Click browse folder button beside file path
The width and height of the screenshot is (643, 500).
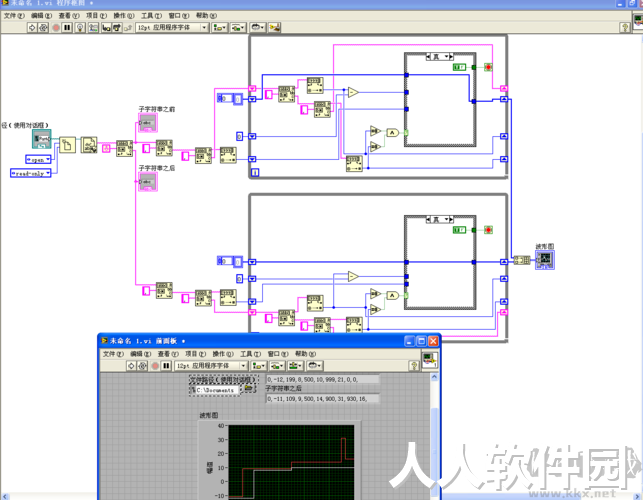pos(248,388)
